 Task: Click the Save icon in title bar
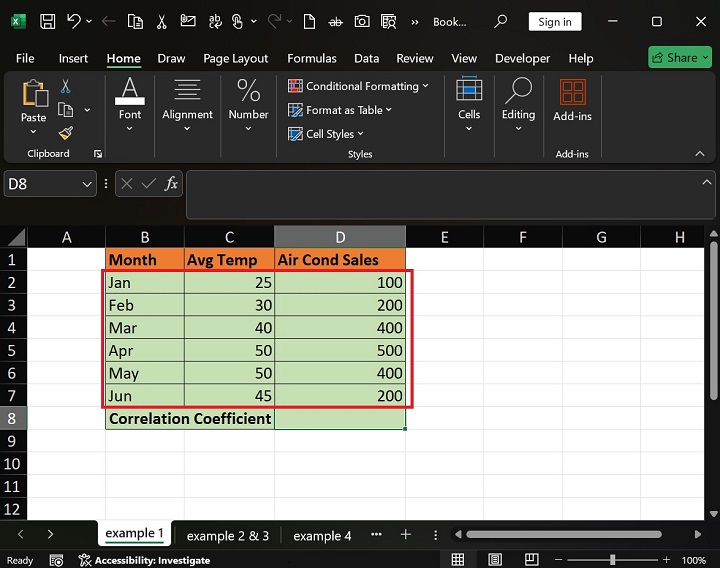pyautogui.click(x=47, y=21)
